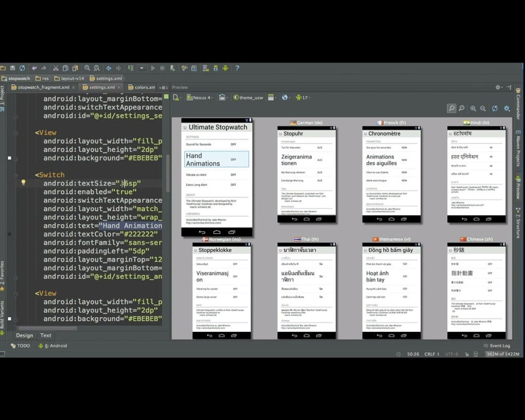Select the stopwatch breadcrumb
525x420 pixels.
pyautogui.click(x=16, y=78)
